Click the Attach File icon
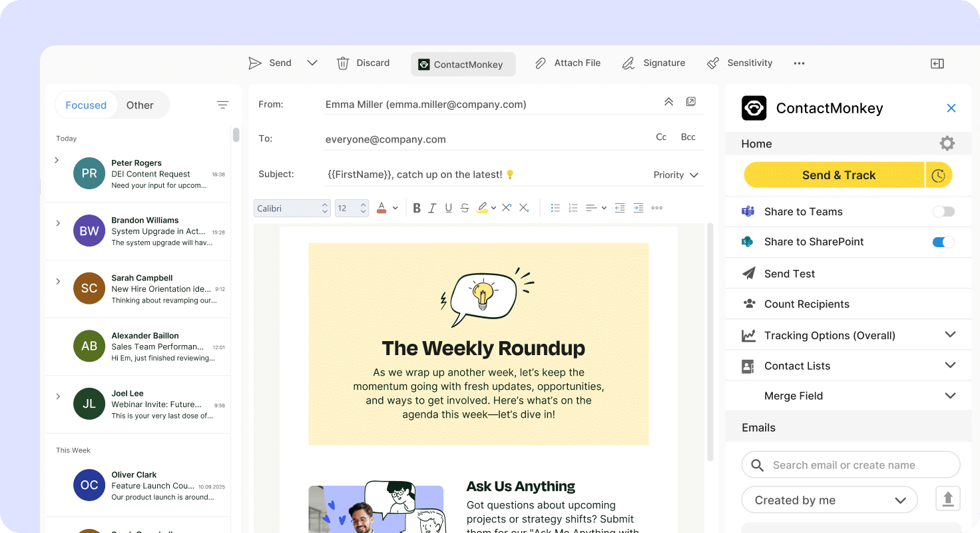The width and height of the screenshot is (980, 533). pyautogui.click(x=541, y=63)
